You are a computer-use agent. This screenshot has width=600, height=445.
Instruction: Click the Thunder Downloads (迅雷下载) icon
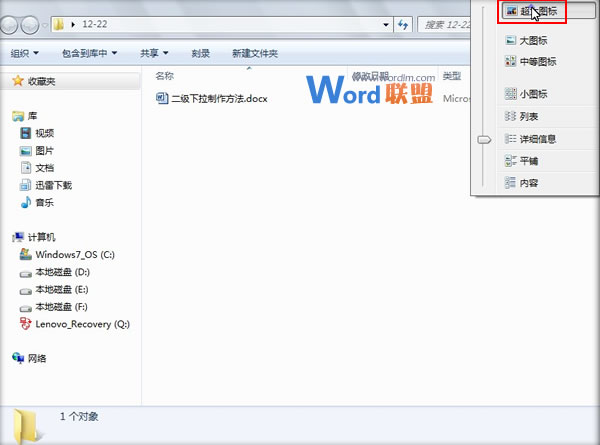point(26,185)
